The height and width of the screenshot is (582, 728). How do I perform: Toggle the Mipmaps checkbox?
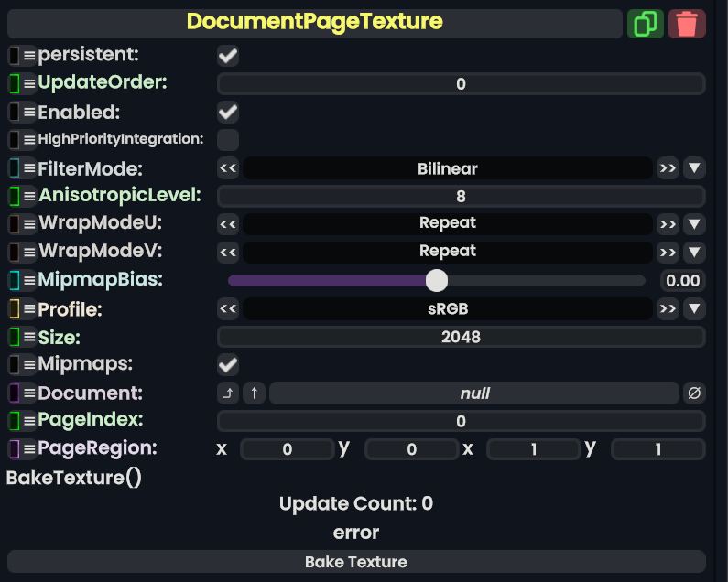point(228,365)
